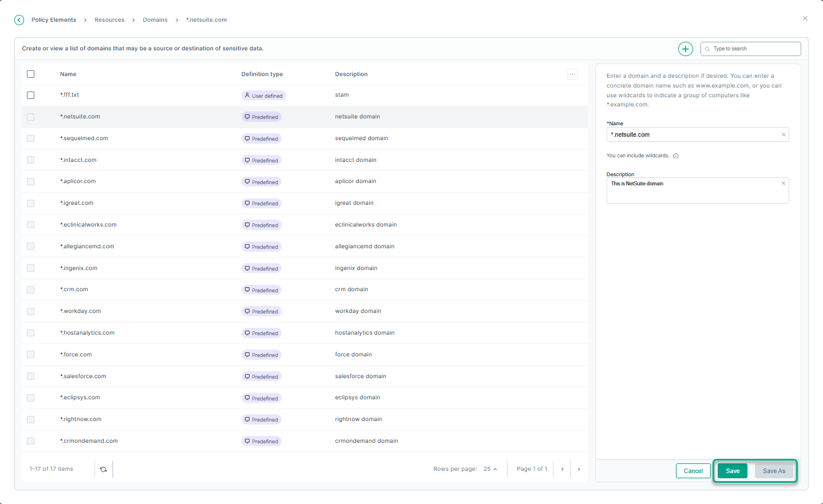823x504 pixels.
Task: Select the *.sequelmed.com row checkbox
Action: tap(31, 138)
